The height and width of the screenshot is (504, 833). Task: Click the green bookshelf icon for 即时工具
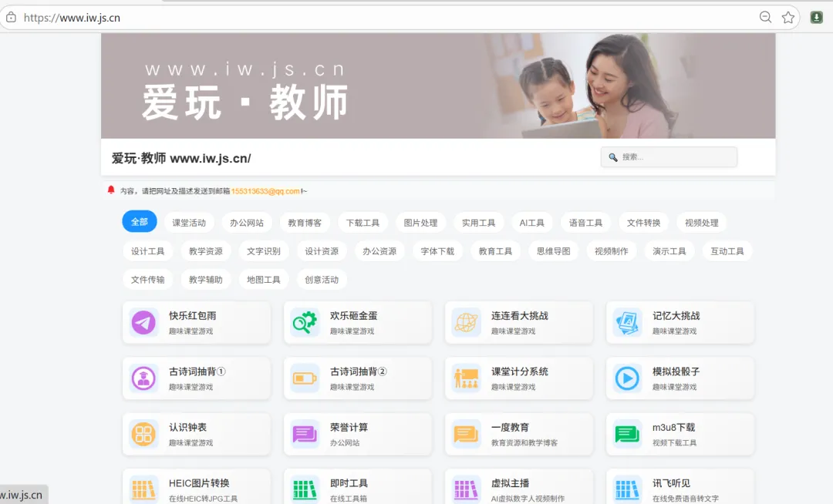coord(305,489)
